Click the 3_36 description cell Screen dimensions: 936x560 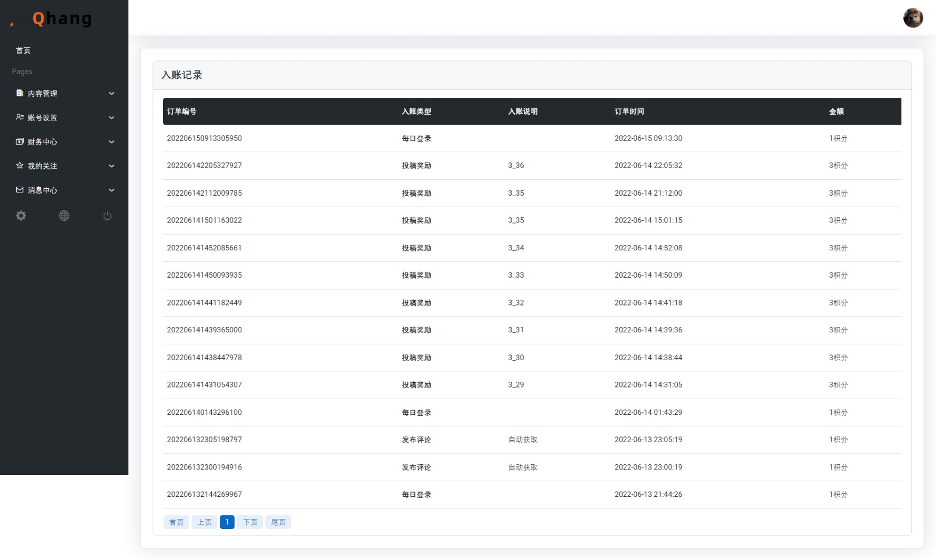(x=516, y=166)
